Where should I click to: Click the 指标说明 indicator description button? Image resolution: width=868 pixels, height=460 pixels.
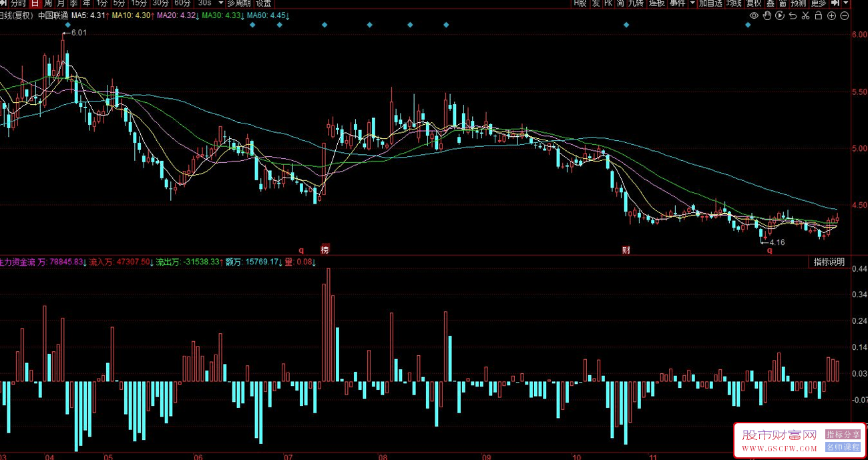[x=829, y=262]
